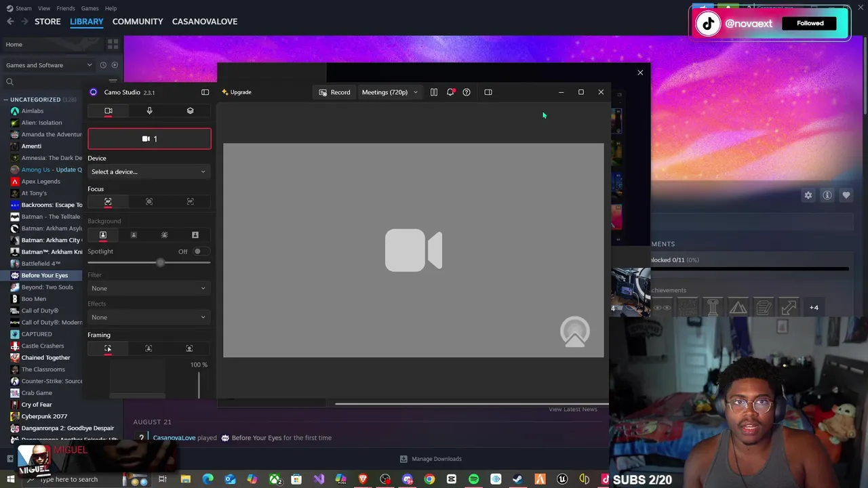
Task: Open Spotify from the taskbar
Action: 473,479
